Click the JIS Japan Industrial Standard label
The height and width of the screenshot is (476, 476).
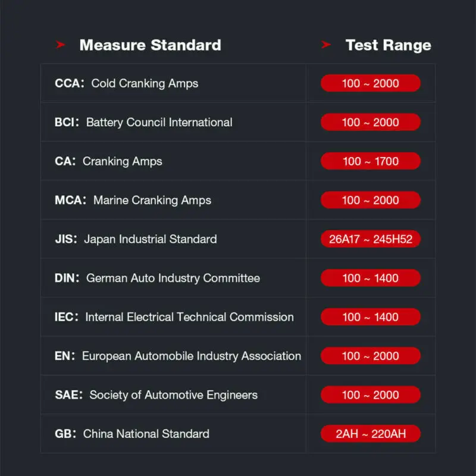[x=136, y=239]
